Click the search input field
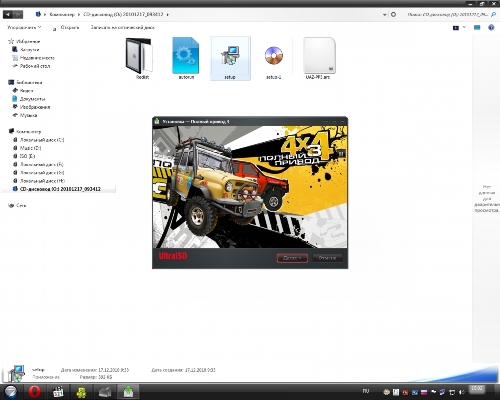The width and height of the screenshot is (500, 400). 447,15
